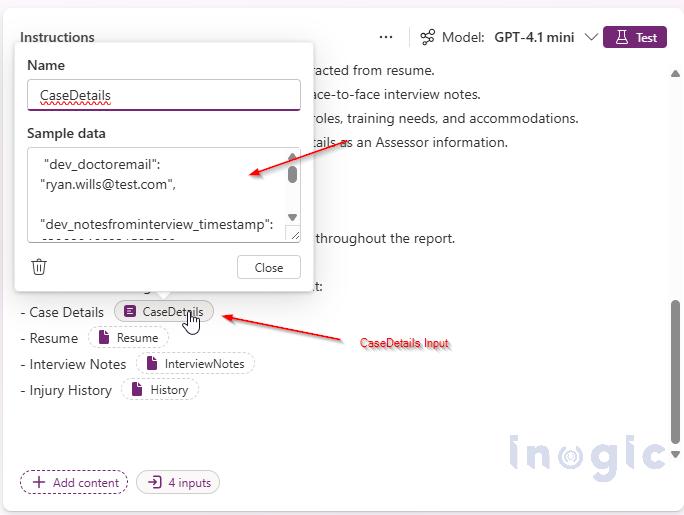Click the Test button
The height and width of the screenshot is (515, 684).
pos(635,37)
